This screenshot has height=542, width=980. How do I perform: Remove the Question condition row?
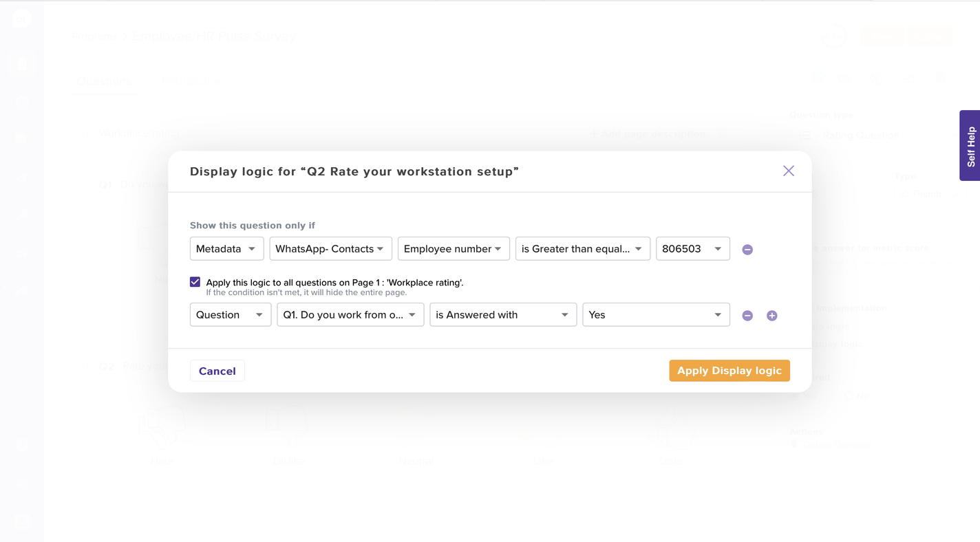pyautogui.click(x=747, y=316)
